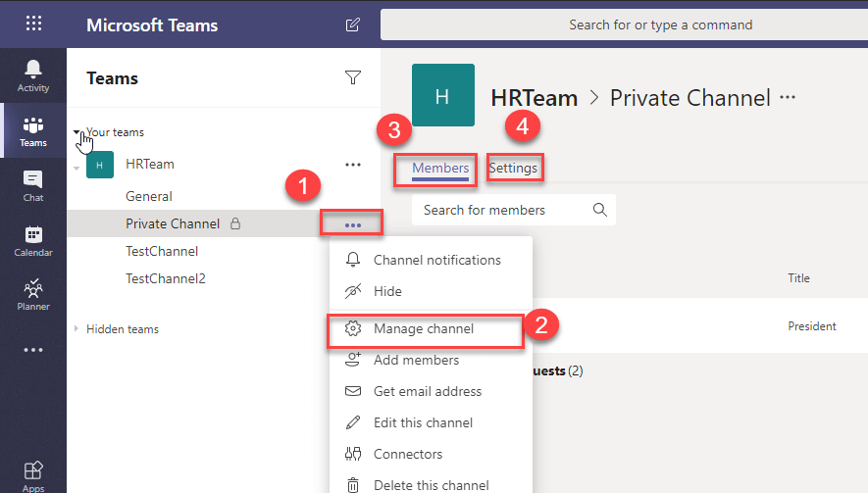This screenshot has height=493, width=868.
Task: Select Manage channel from context menu
Action: (x=424, y=329)
